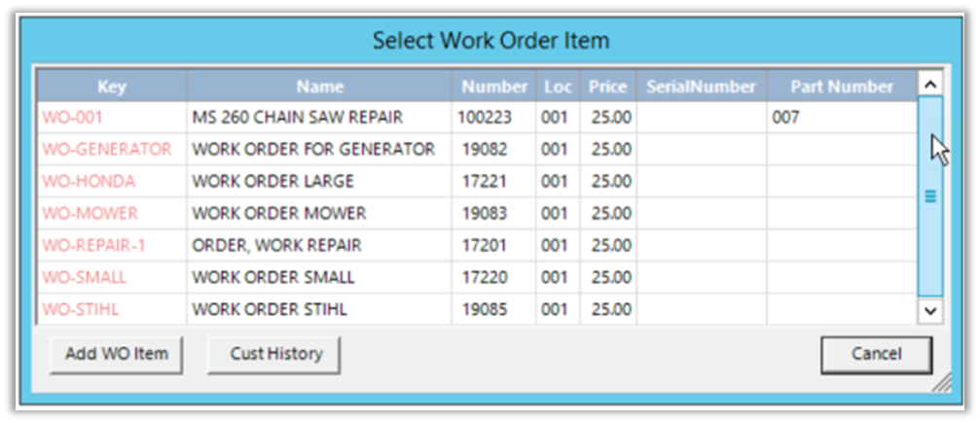Sort by the Key column header

[112, 87]
